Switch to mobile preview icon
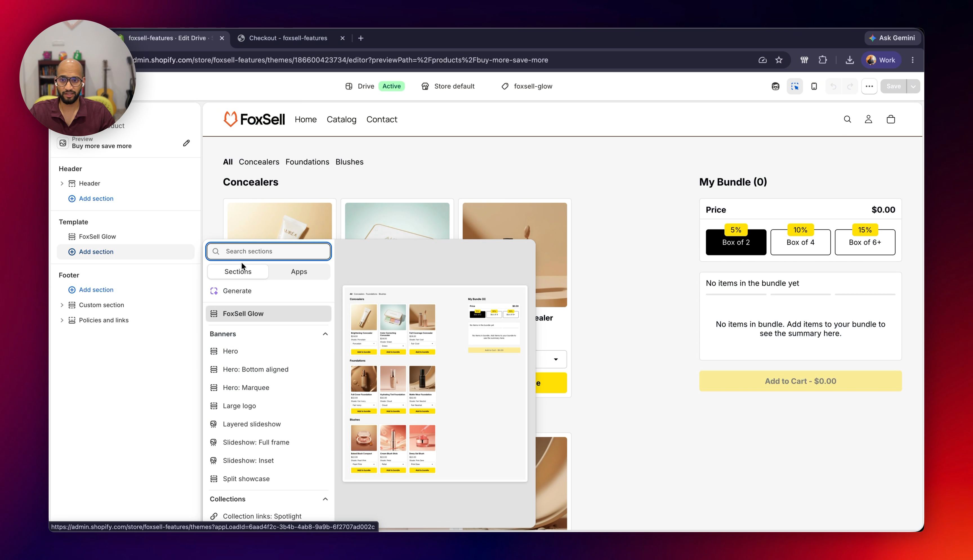The width and height of the screenshot is (973, 560). click(x=814, y=86)
